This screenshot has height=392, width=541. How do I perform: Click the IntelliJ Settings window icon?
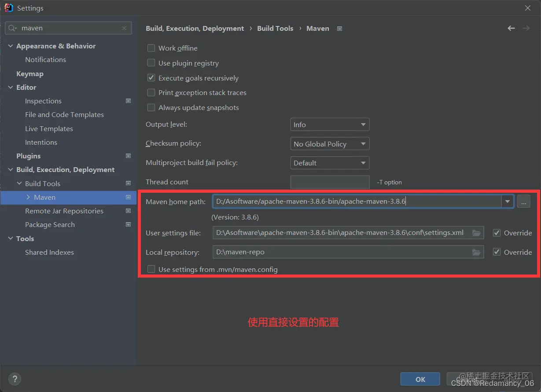click(8, 8)
